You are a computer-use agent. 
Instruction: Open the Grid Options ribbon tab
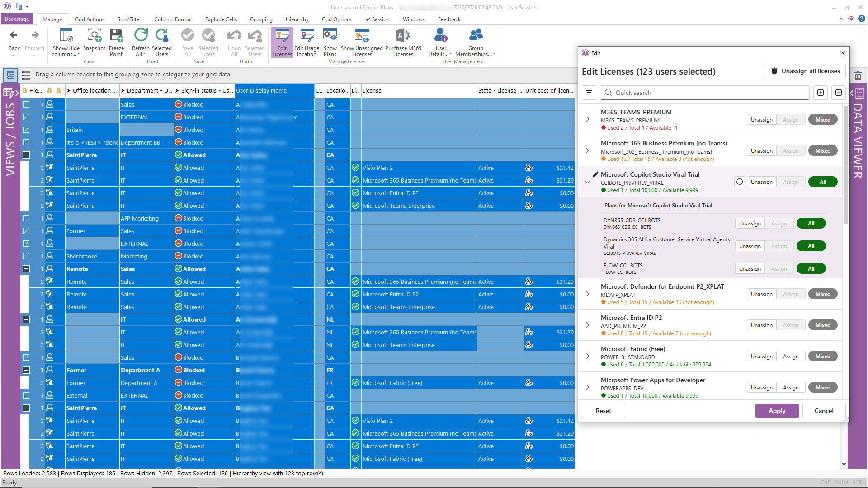[337, 19]
